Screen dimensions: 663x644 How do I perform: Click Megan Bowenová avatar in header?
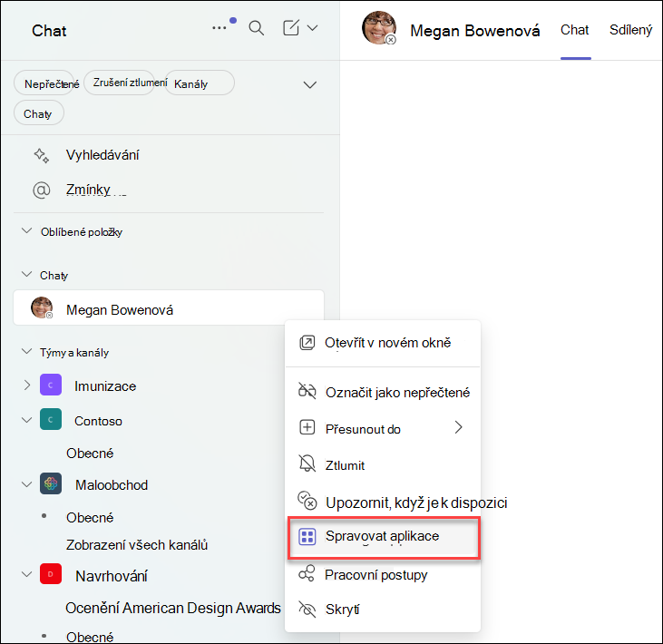pos(379,28)
